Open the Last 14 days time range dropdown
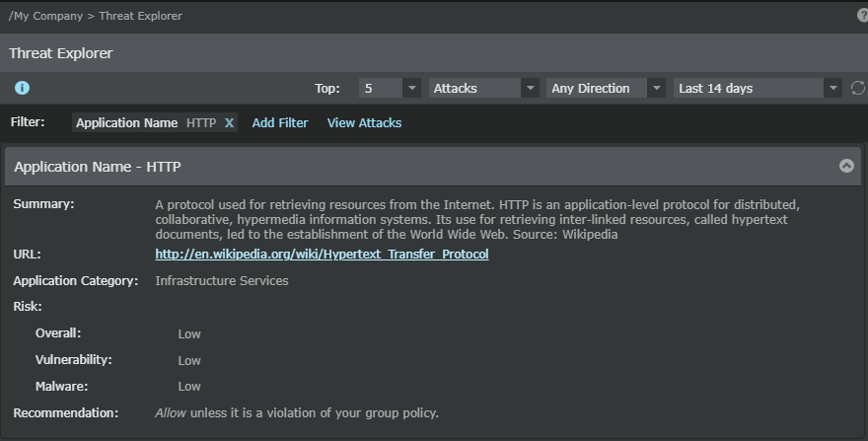The height and width of the screenshot is (441, 868). click(758, 88)
